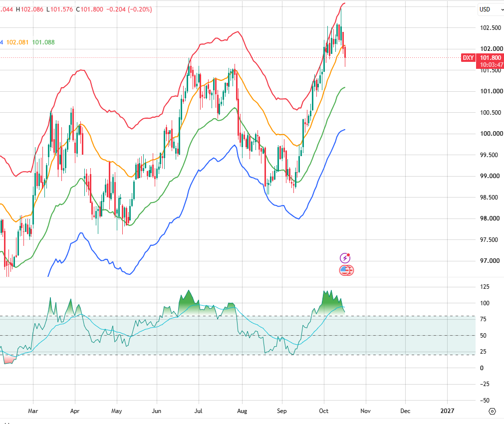Click the May label on time axis
Screen dimensions: 504x424
[x=116, y=411]
